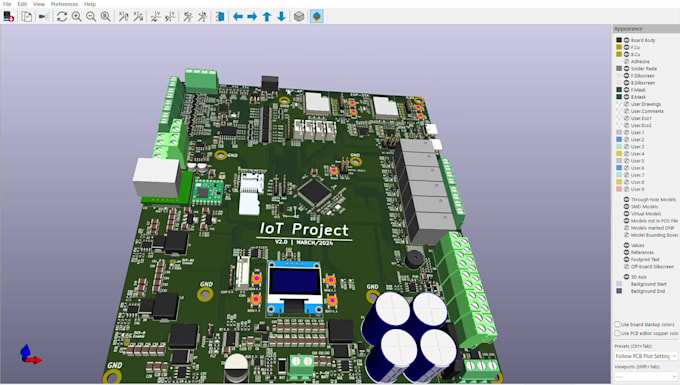Viewport: 680px width, 385px height.
Task: Toggle F.Silkscreen visibility eye
Action: (x=626, y=75)
